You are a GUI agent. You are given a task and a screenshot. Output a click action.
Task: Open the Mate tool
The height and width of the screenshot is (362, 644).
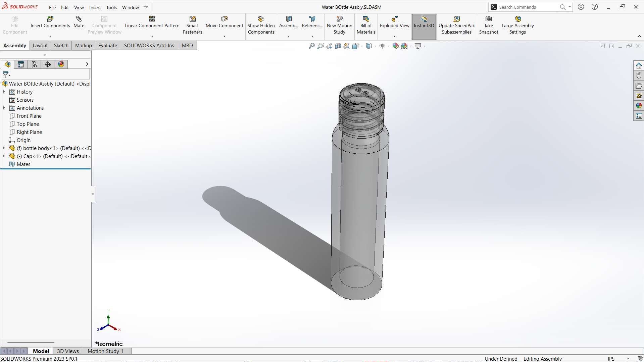(79, 22)
